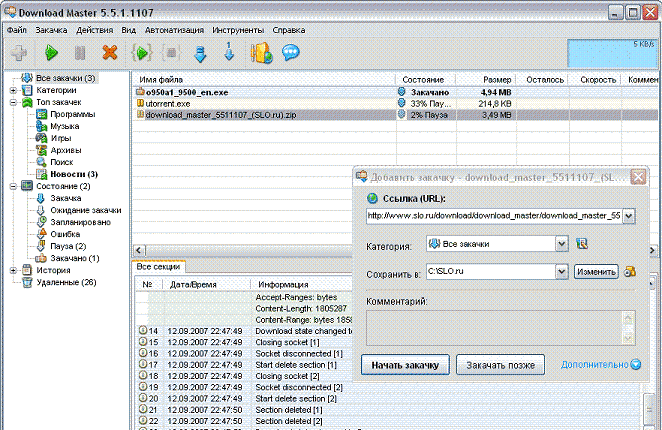Open the Категория dropdown
662x430 pixels.
562,244
